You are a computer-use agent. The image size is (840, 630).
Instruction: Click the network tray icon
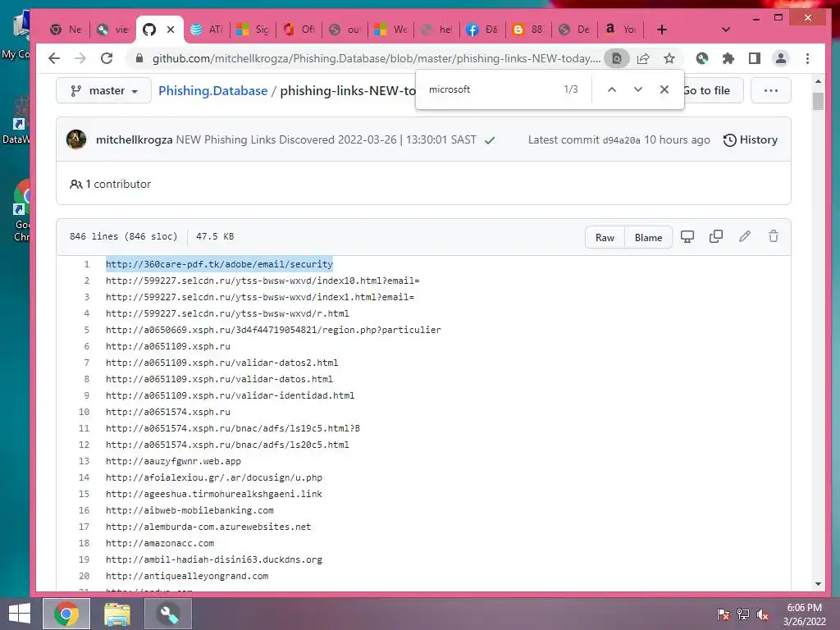click(x=743, y=614)
